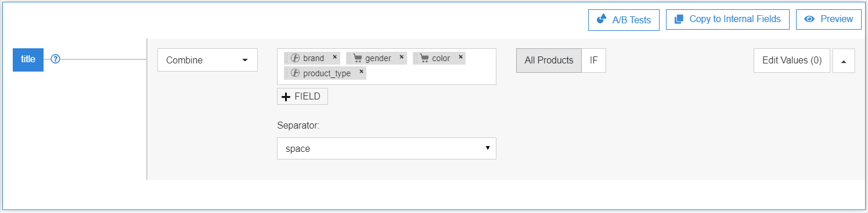Select the blue title field label

point(28,59)
